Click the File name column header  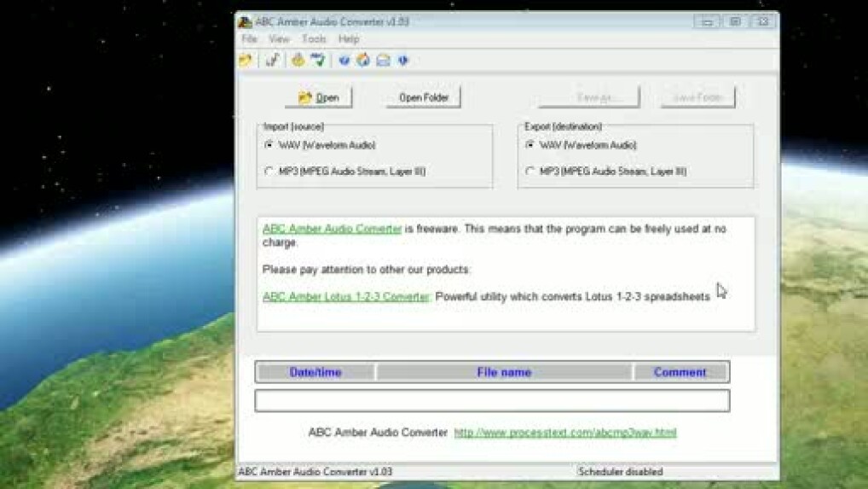pos(504,372)
